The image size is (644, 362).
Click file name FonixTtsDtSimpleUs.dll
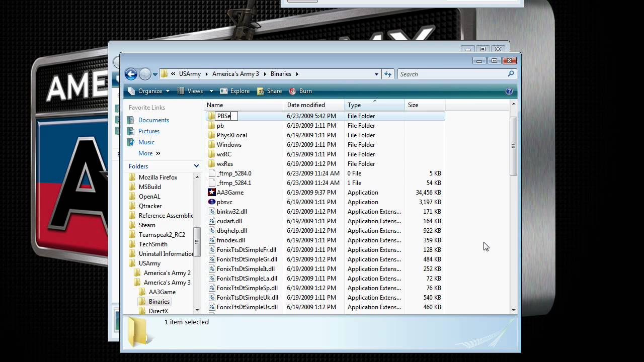pos(247,307)
